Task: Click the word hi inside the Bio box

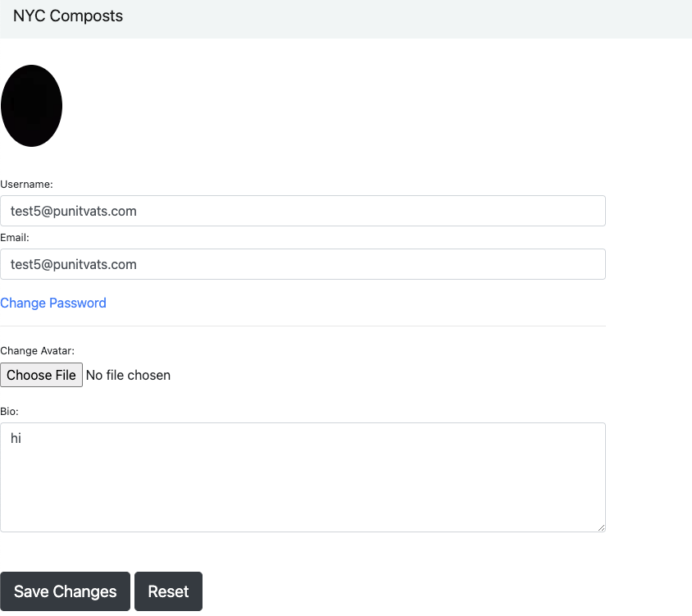Action: click(16, 438)
